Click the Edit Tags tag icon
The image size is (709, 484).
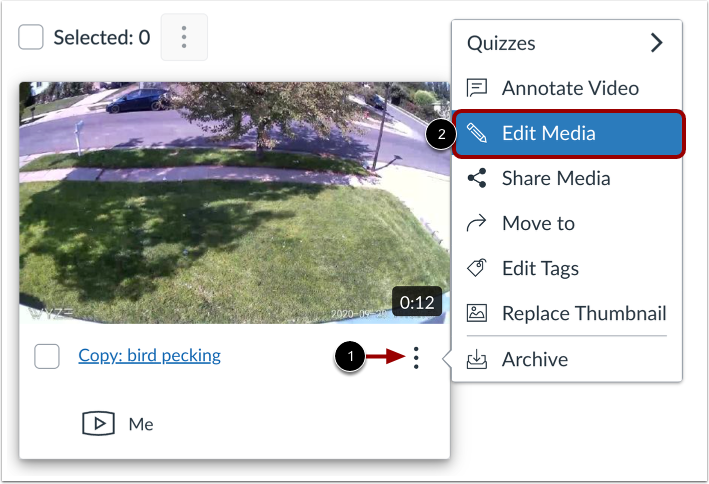(477, 268)
